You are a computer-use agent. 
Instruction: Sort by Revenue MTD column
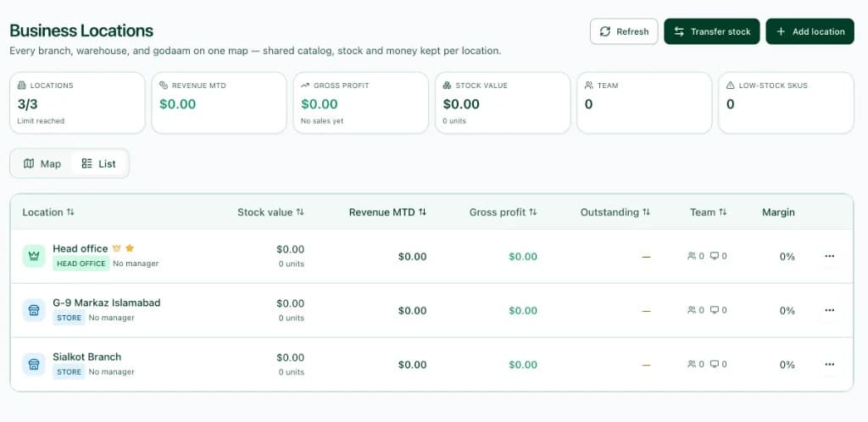[387, 213]
